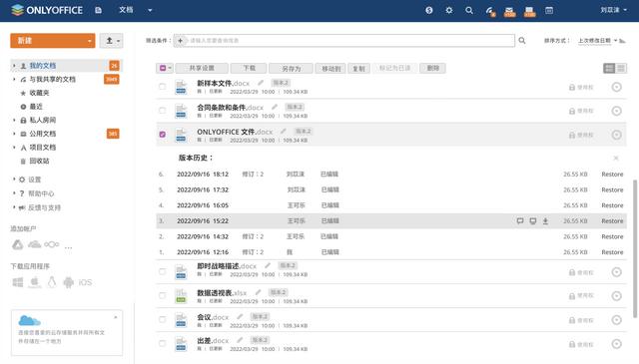This screenshot has width=639, height=364.
Task: Check the box for 会议.docx
Action: (x=162, y=319)
